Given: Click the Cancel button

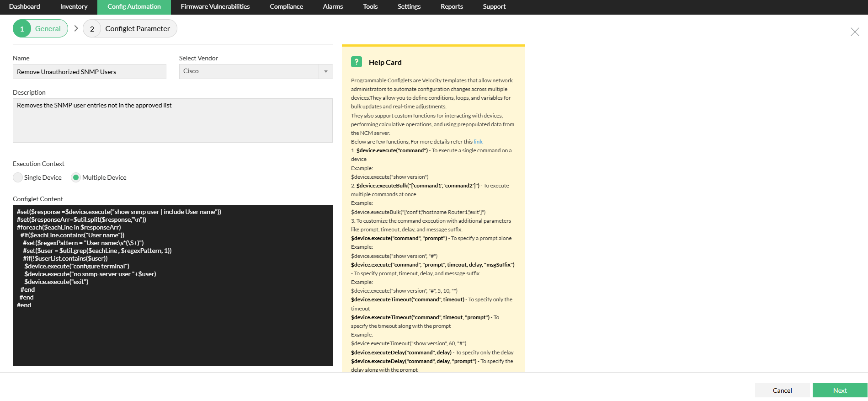Looking at the screenshot, I should point(782,390).
